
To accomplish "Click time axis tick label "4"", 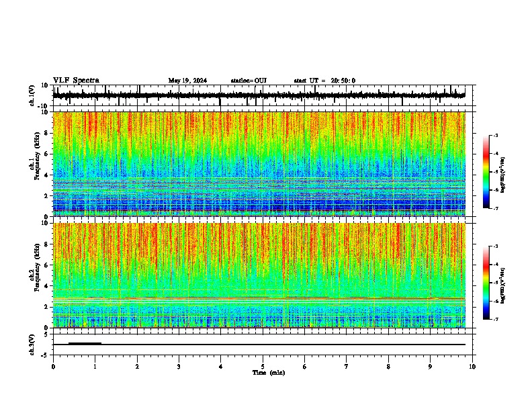I will pos(221,367).
